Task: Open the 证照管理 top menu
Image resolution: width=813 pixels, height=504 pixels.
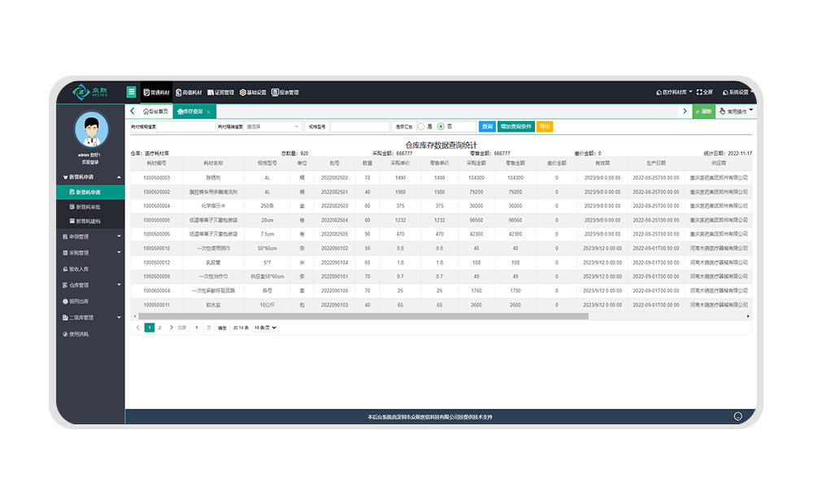Action: tap(221, 93)
